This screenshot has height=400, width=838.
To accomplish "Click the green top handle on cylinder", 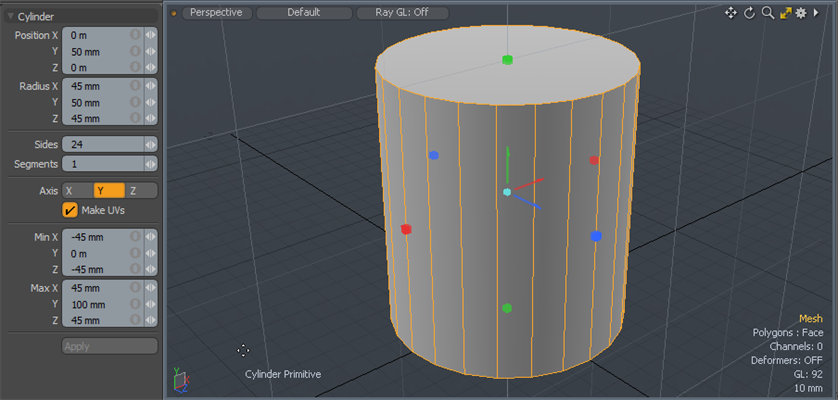I will 507,60.
